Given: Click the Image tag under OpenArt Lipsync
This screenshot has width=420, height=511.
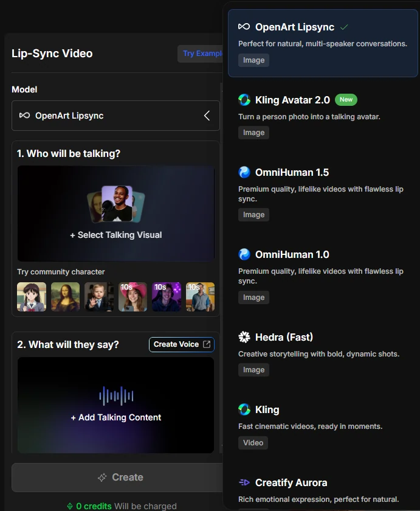Looking at the screenshot, I should 253,60.
